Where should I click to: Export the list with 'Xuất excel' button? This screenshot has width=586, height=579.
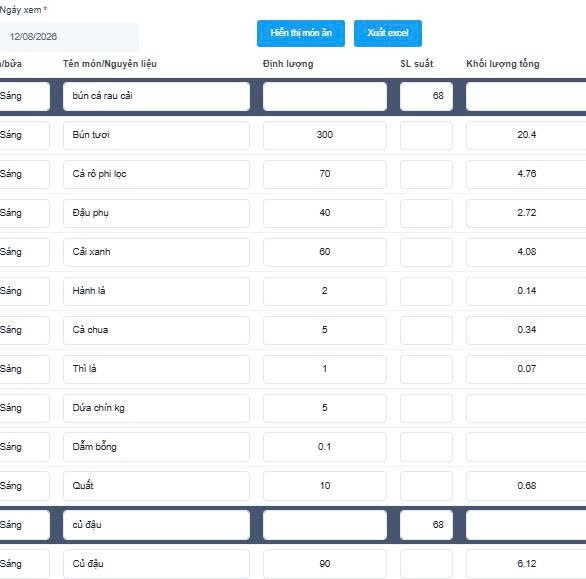(388, 33)
